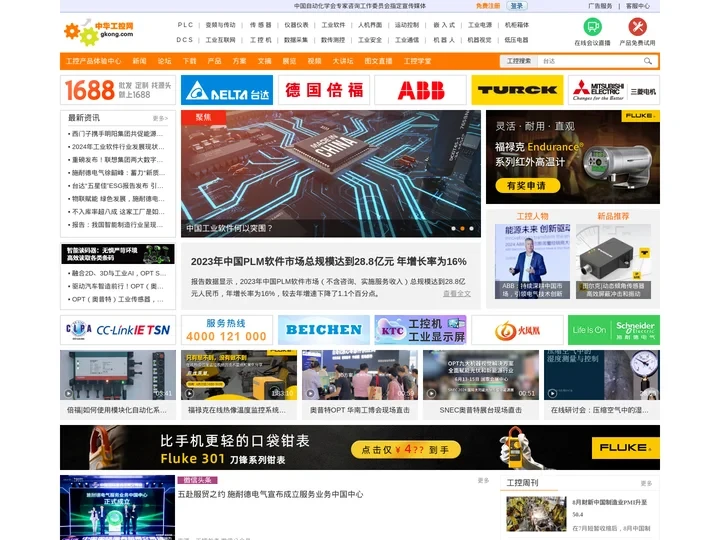
Task: Open the red ABB logo banner
Action: (421, 90)
